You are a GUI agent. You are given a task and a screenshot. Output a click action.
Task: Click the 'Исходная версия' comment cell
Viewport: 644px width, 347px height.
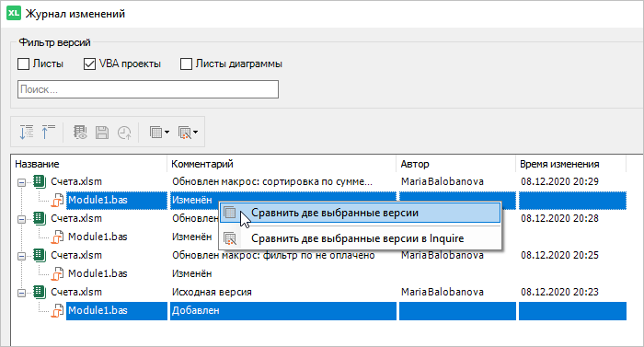[x=212, y=292]
